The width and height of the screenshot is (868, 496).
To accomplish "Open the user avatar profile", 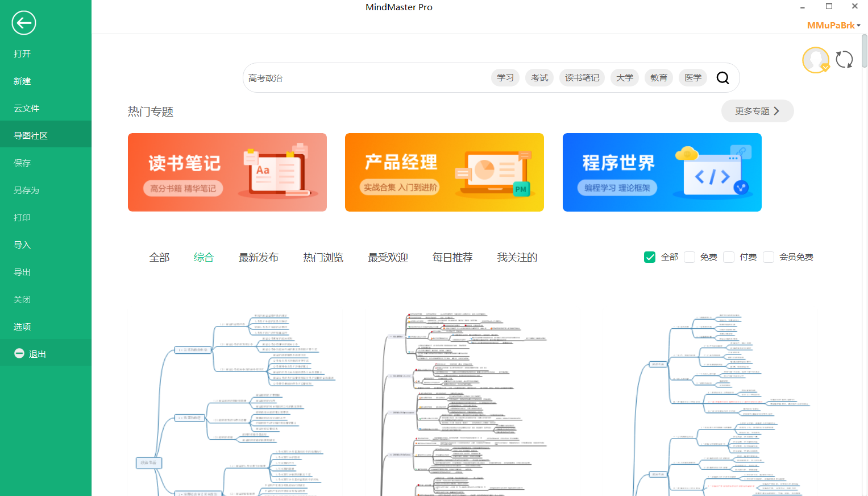I will [816, 60].
